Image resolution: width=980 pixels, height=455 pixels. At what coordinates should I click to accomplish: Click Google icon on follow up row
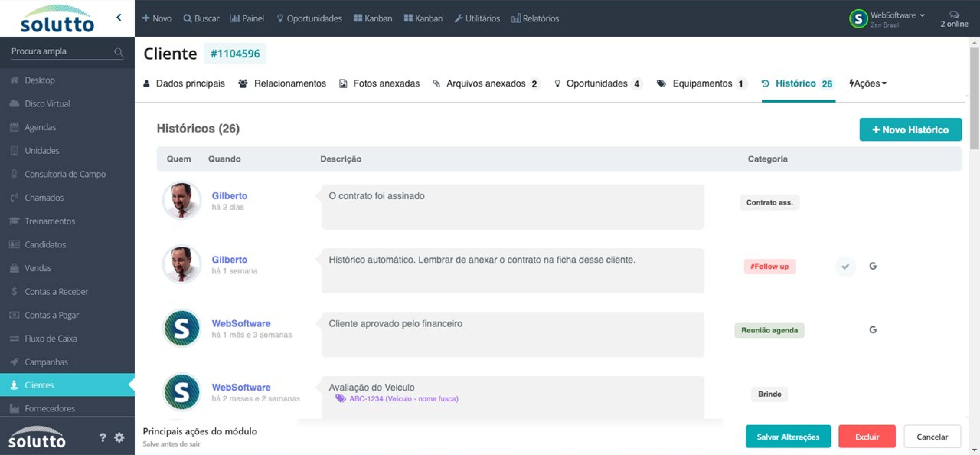(x=873, y=266)
